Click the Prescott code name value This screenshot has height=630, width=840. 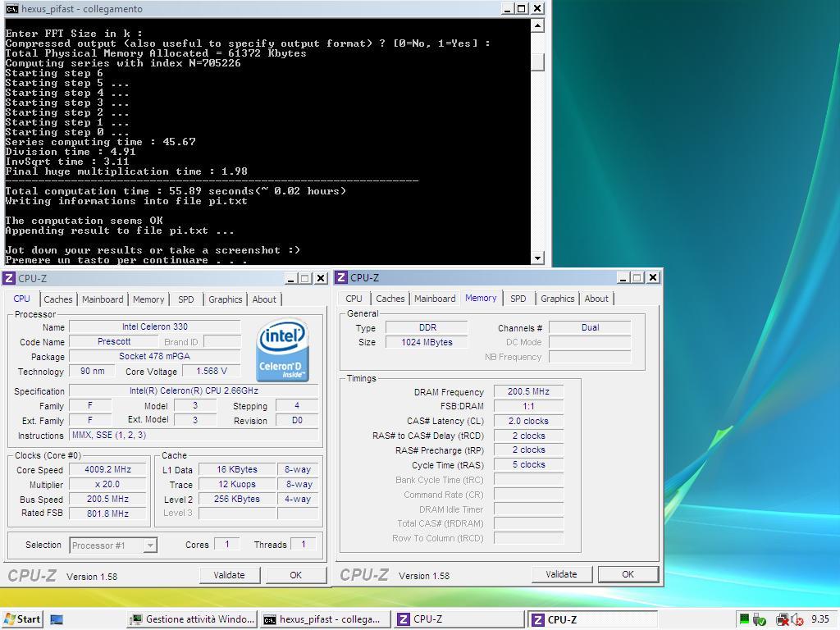(113, 341)
